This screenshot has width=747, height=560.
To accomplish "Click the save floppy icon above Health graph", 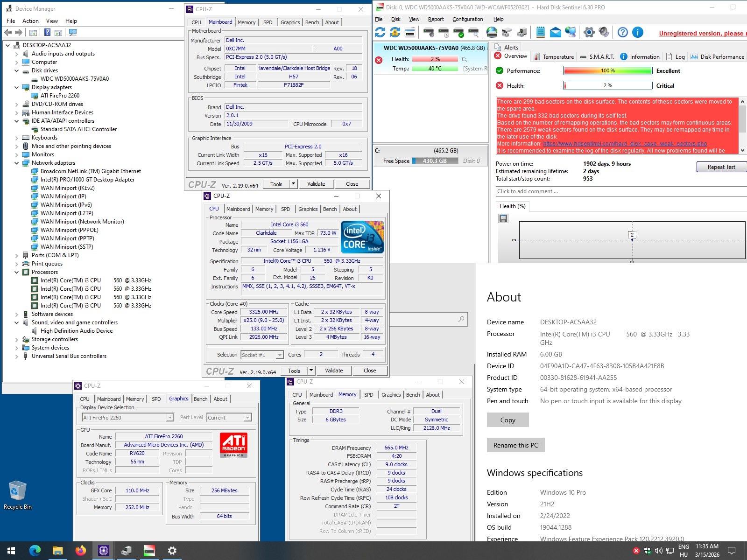I will [x=503, y=218].
